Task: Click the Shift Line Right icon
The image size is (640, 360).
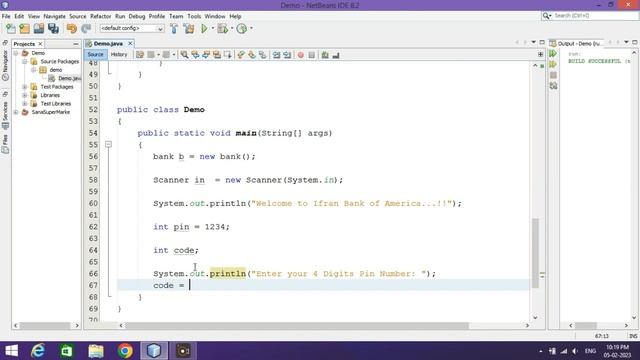Action: tap(287, 55)
